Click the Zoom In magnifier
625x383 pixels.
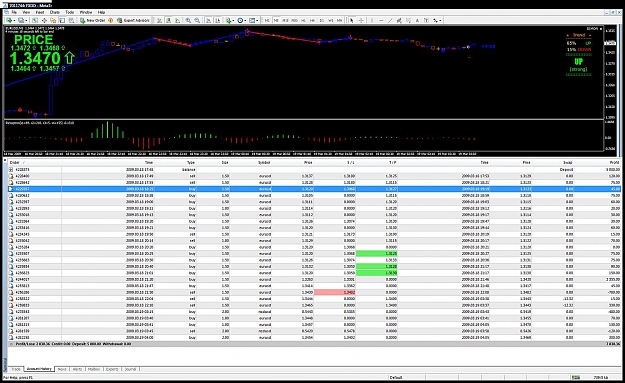[188, 20]
